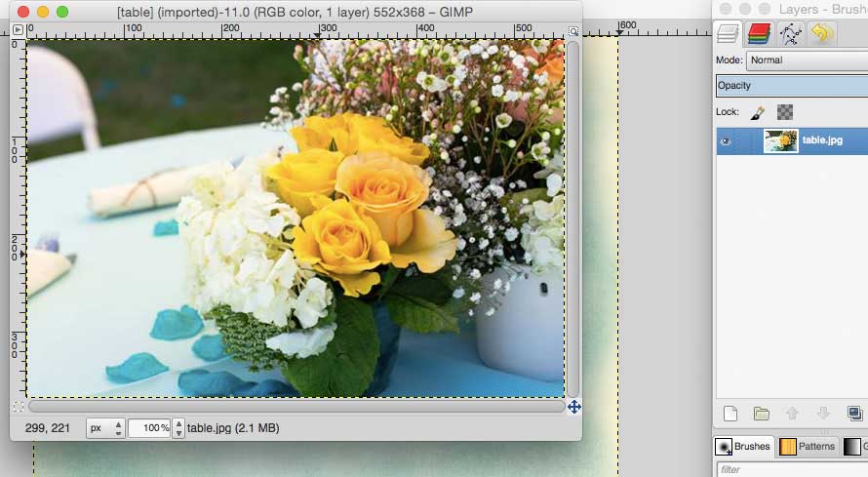Screen dimensions: 868x477
Task: Open the Layers dialog tab
Action: click(728, 33)
